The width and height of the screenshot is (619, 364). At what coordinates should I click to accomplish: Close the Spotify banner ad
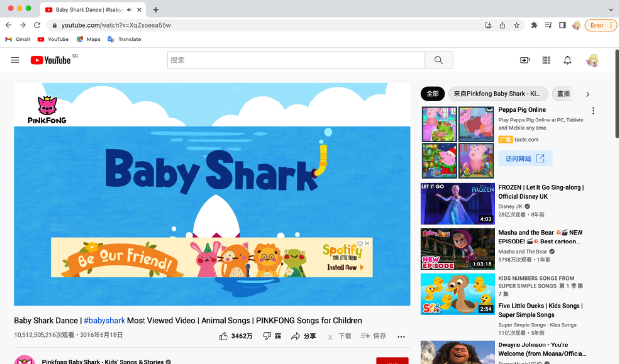[x=367, y=243]
